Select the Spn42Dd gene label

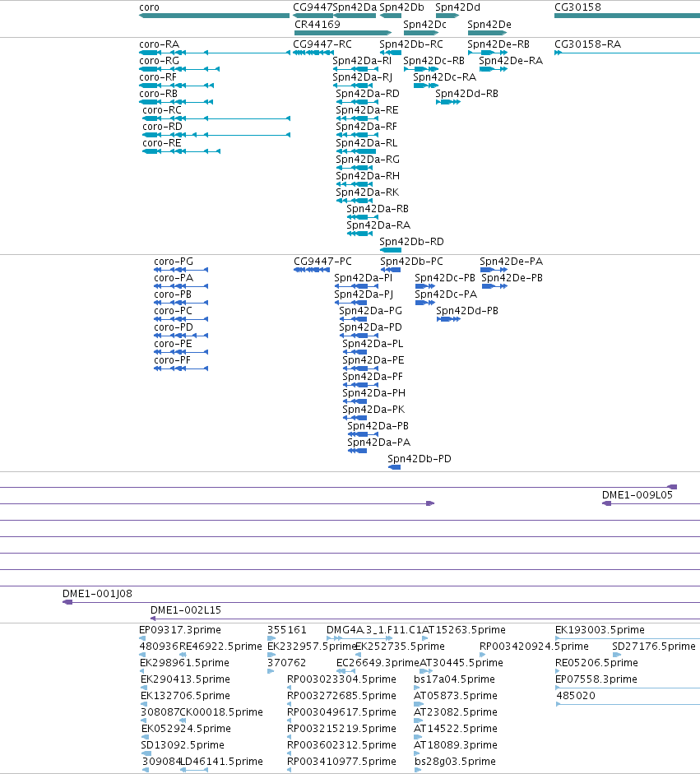[x=457, y=7]
